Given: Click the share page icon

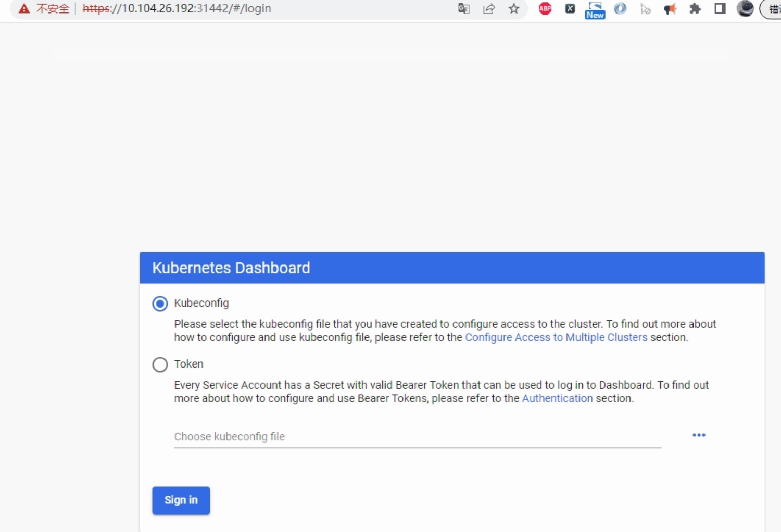Looking at the screenshot, I should tap(488, 8).
